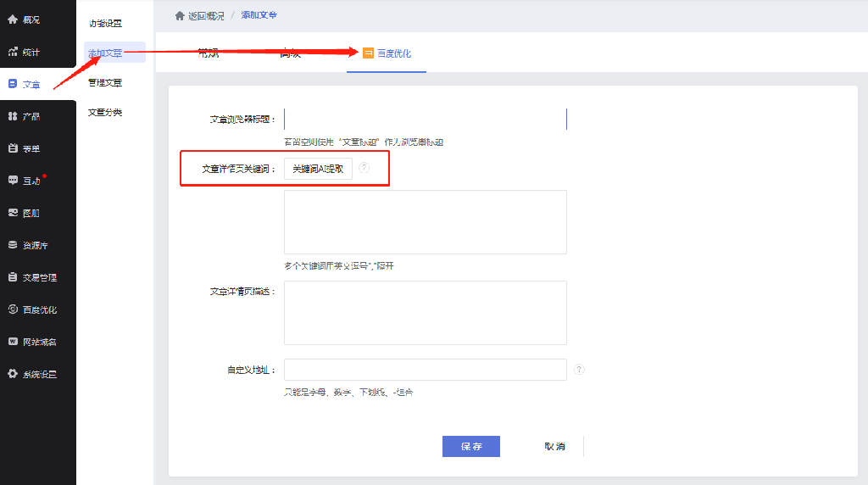
Task: Click help icon next to 关键词AI提取
Action: point(364,168)
